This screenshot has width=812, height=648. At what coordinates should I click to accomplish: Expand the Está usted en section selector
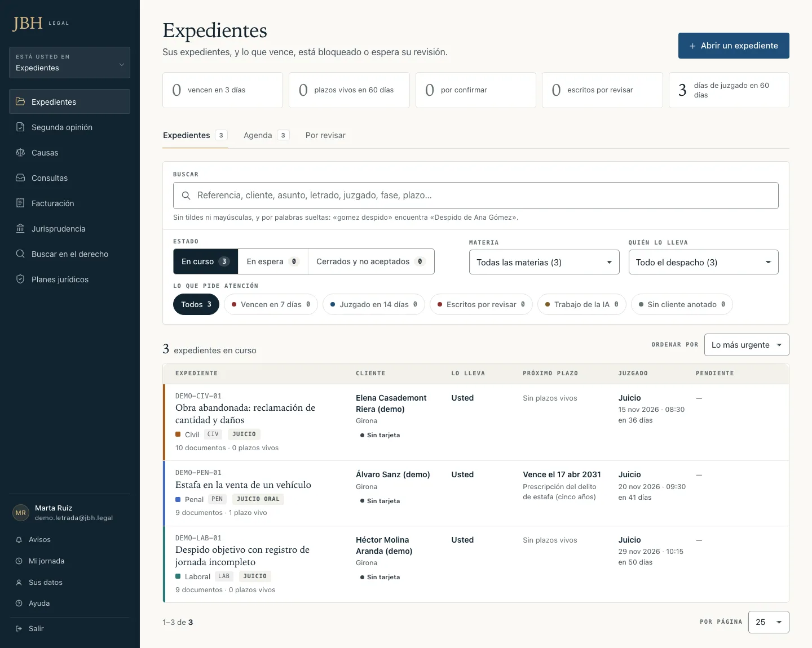click(x=69, y=63)
